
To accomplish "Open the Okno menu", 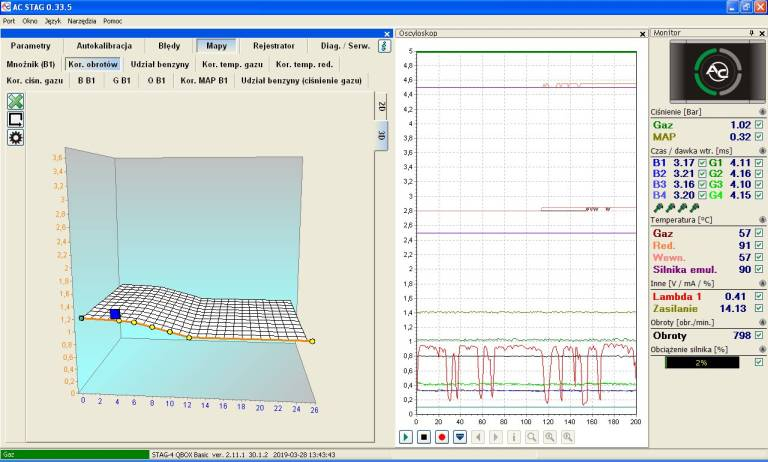I will click(x=30, y=21).
